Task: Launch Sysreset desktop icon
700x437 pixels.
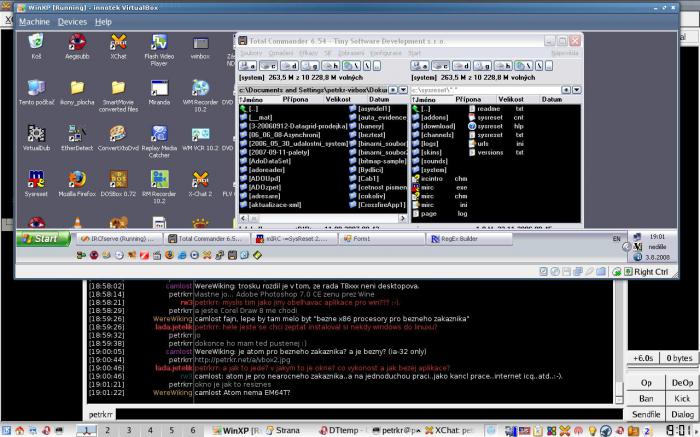Action: click(x=36, y=184)
